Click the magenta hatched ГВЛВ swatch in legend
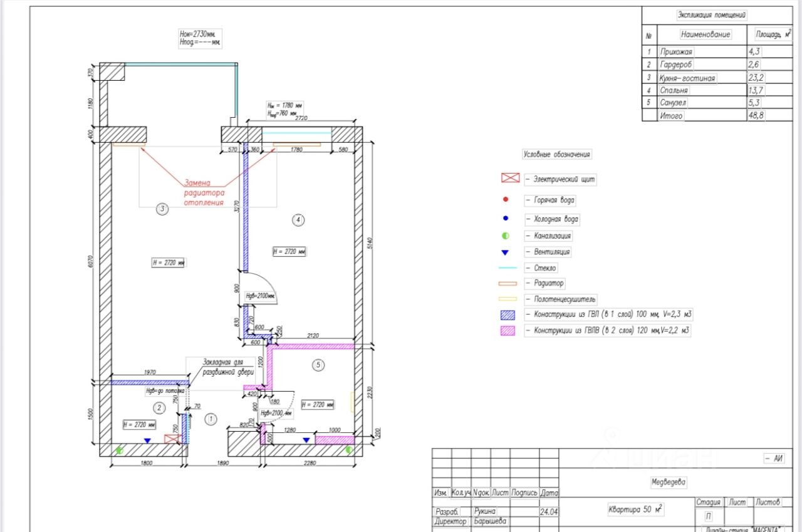Image resolution: width=802 pixels, height=532 pixels. (x=508, y=331)
